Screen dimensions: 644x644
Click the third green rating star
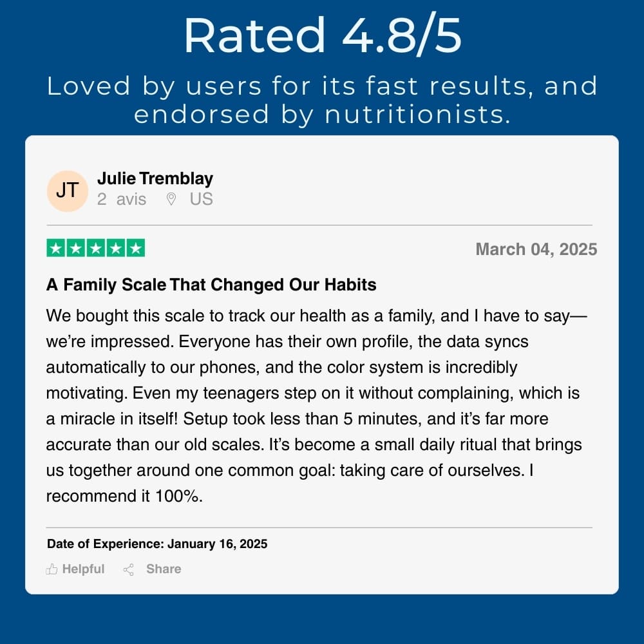click(95, 248)
